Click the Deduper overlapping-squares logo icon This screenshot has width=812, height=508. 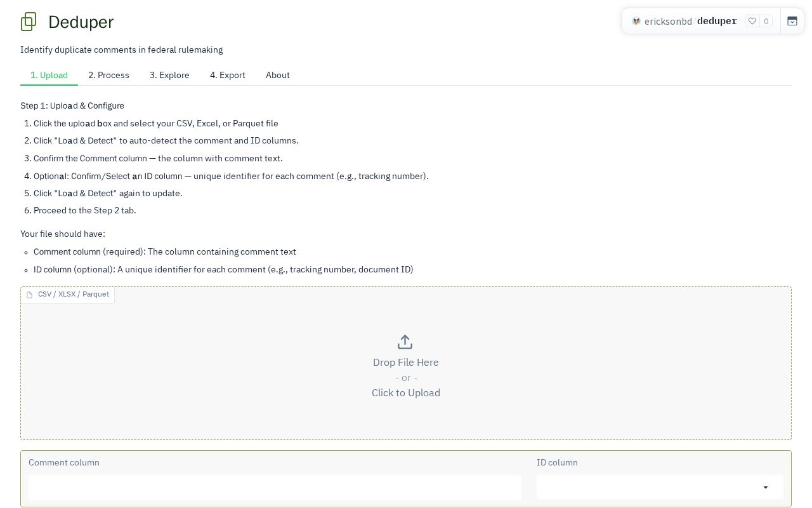29,22
